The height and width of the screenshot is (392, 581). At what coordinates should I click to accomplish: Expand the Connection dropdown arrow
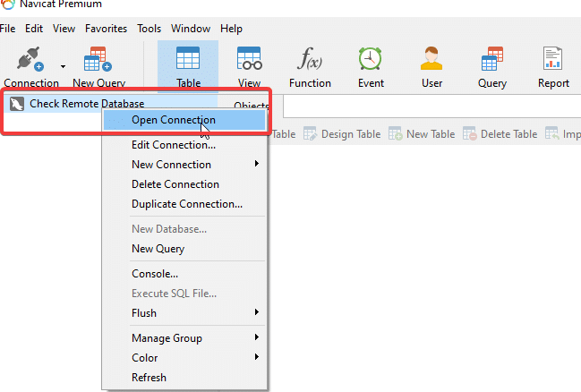pos(63,66)
